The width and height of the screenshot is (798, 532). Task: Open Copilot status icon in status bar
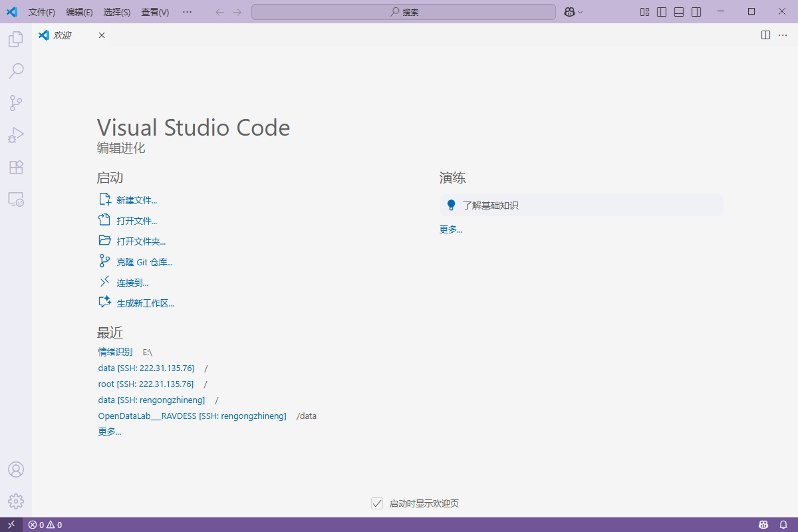pyautogui.click(x=764, y=525)
